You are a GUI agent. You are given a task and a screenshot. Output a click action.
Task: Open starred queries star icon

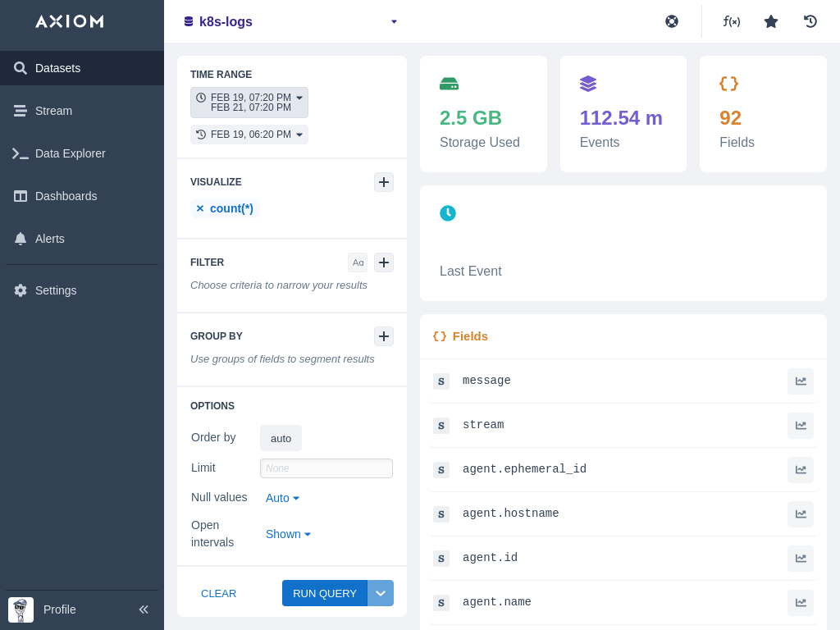pos(771,21)
